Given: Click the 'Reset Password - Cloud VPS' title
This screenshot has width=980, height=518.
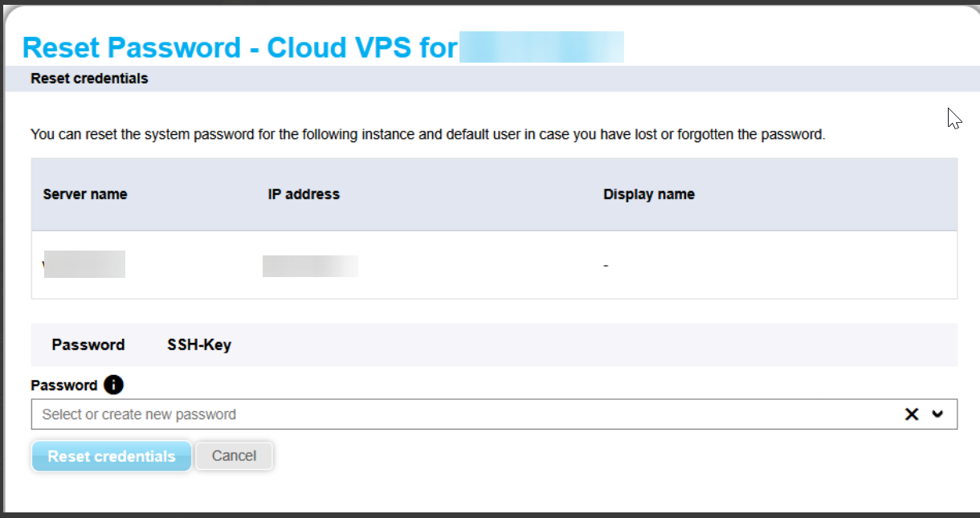Looking at the screenshot, I should pos(239,47).
